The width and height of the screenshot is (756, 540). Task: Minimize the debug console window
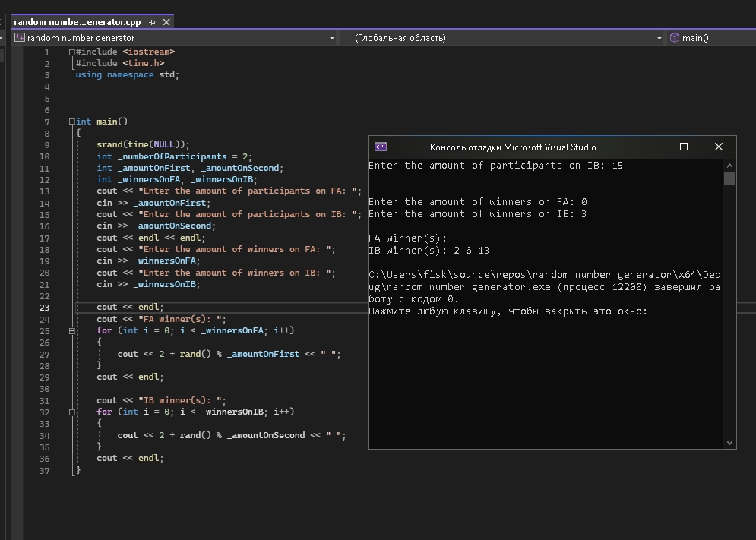point(649,147)
